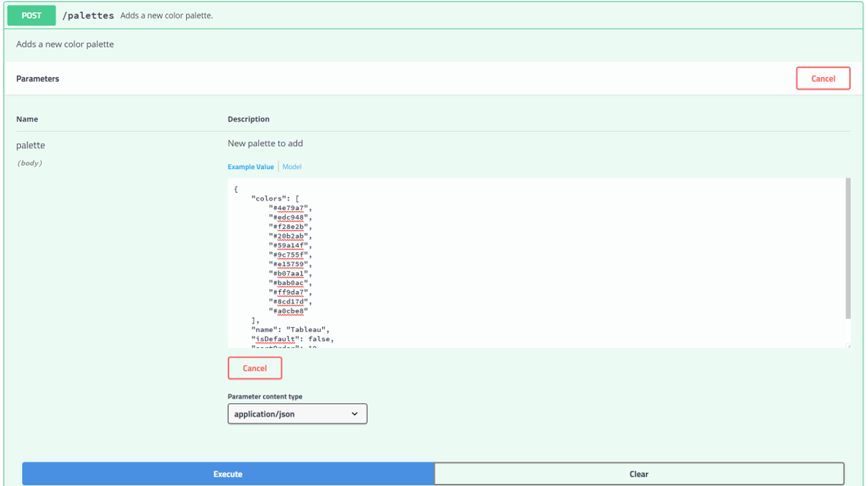Click the resize grip of the JSON textarea
This screenshot has height=486, width=868.
coord(848,346)
